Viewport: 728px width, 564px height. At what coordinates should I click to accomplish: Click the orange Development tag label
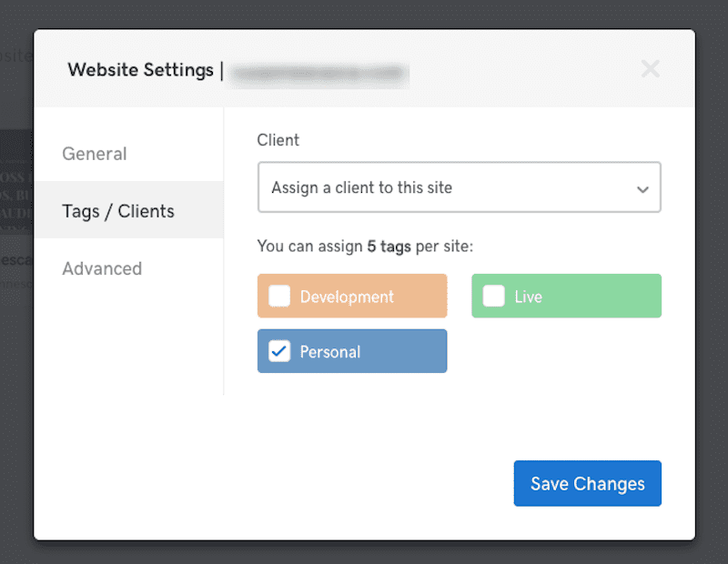coord(347,297)
